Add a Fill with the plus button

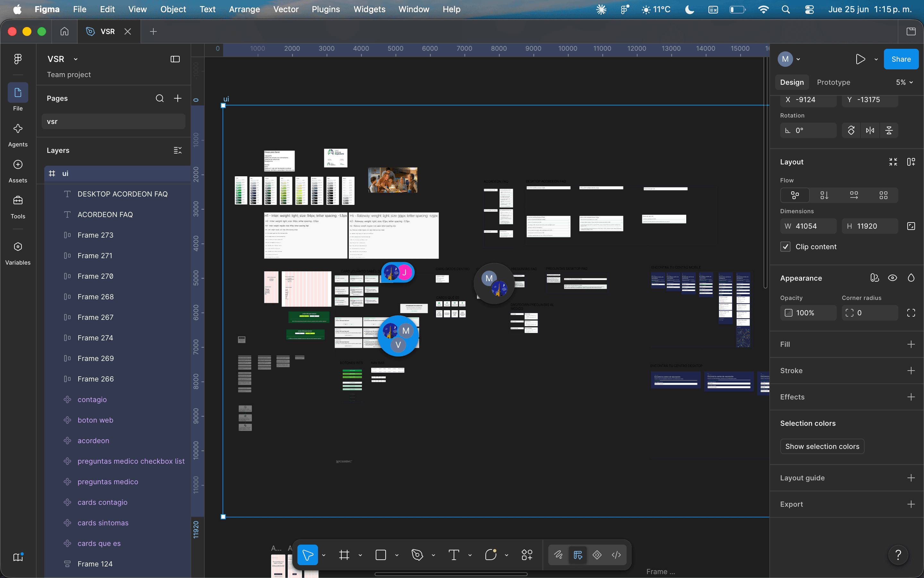(x=911, y=344)
